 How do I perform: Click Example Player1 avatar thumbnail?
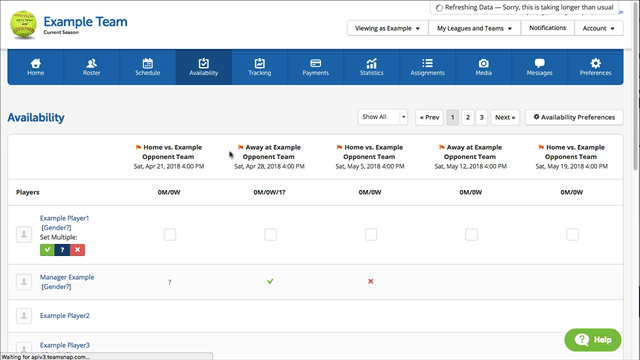click(24, 234)
